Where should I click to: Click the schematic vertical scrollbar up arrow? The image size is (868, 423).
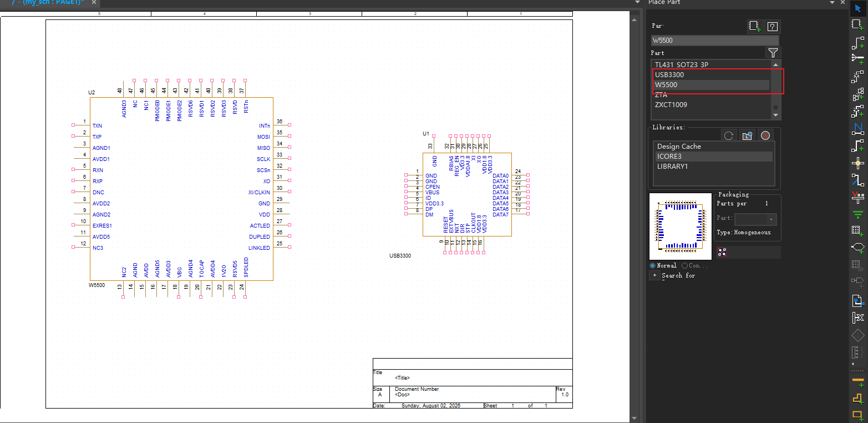point(635,20)
